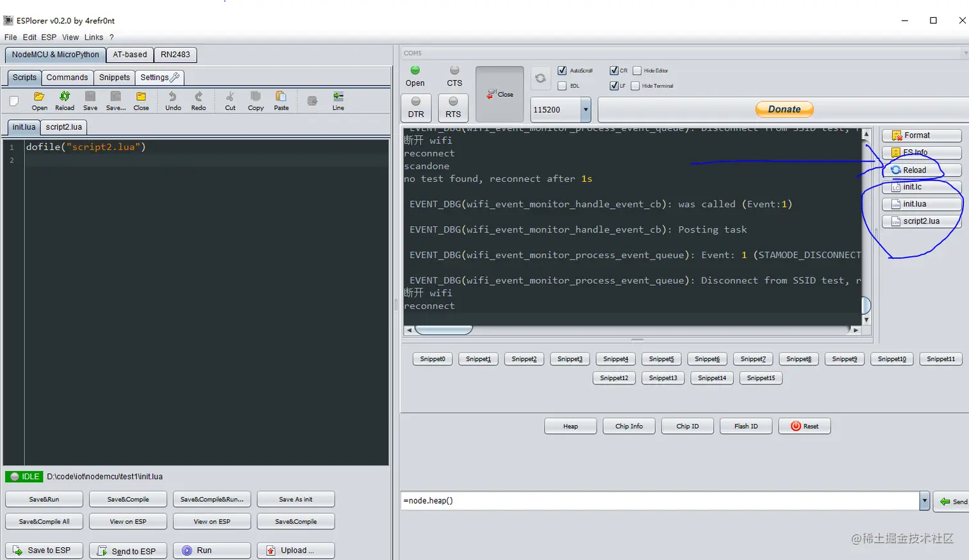Close the current script file via toolbar
Screen dimensions: 969x560
(x=141, y=101)
